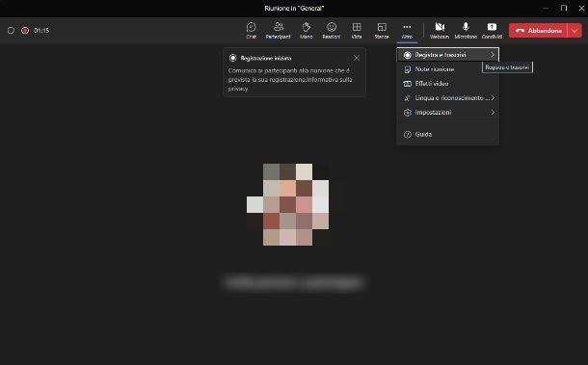Screen dimensions: 588x365
Task: Mute the Microfono
Action: (x=466, y=31)
